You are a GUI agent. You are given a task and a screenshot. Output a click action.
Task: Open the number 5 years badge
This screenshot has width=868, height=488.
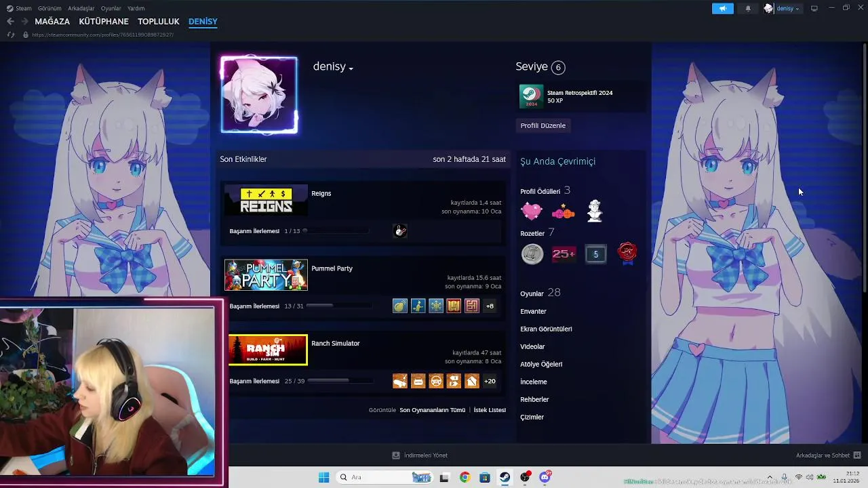[x=595, y=254]
